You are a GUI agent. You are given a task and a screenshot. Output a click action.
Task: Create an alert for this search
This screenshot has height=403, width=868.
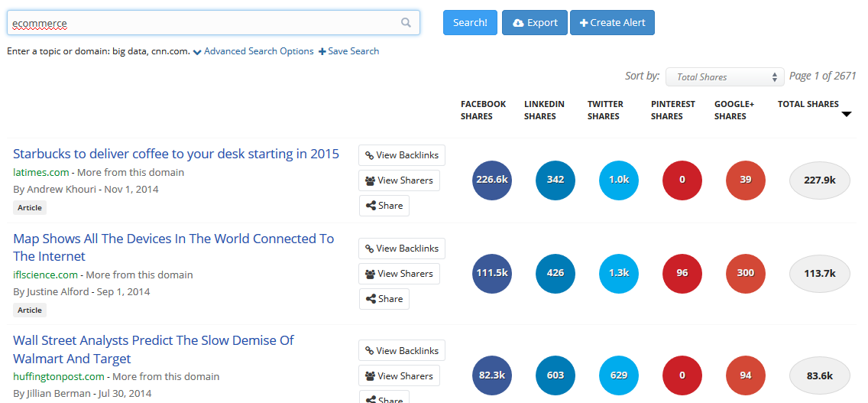[x=612, y=23]
